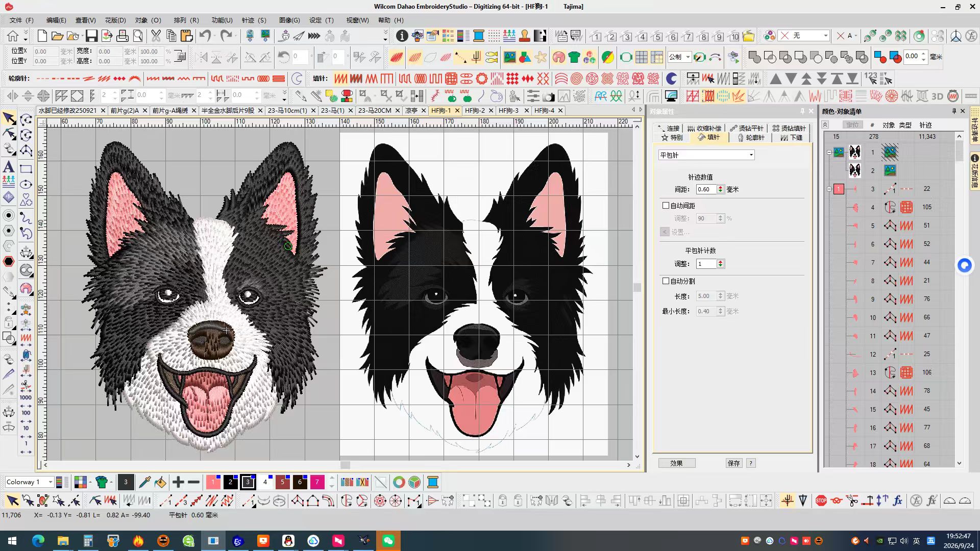Image resolution: width=980 pixels, height=551 pixels.
Task: Open Microsoft Edge from the taskbar
Action: (x=38, y=541)
